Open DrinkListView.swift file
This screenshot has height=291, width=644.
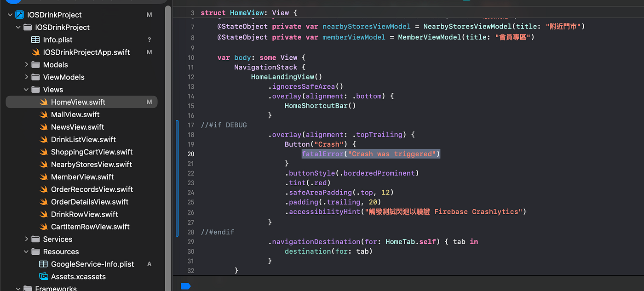coord(83,139)
